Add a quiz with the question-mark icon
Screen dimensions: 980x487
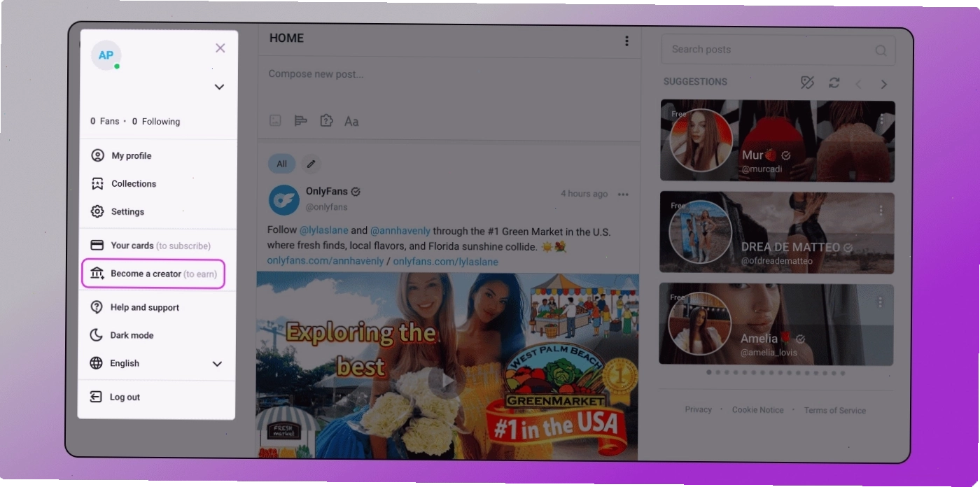click(326, 120)
